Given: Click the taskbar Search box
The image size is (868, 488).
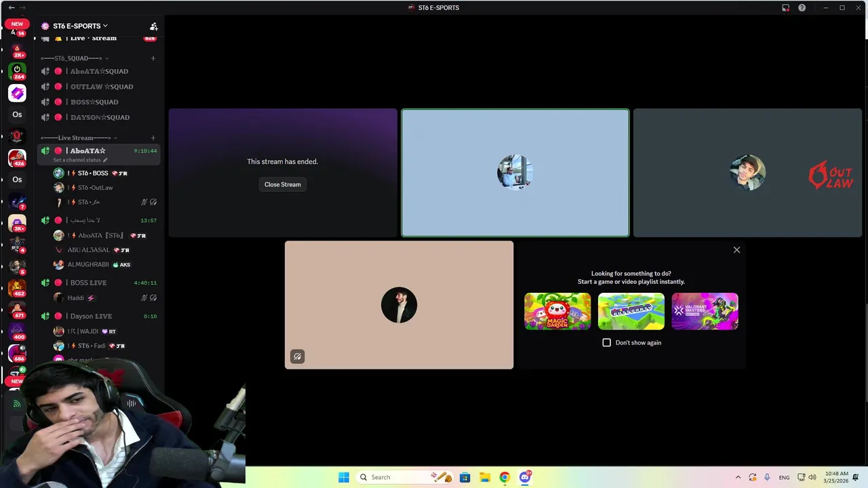Looking at the screenshot, I should (404, 477).
